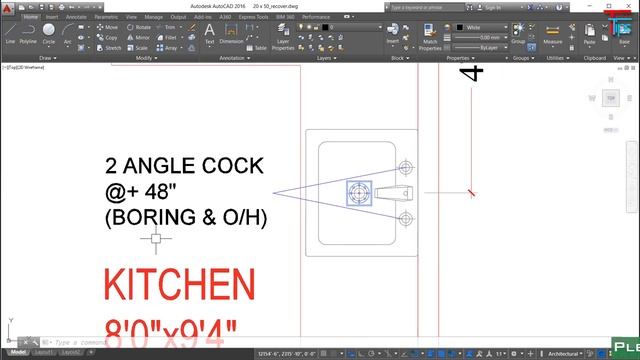Click the Erase tool icon
640x360 pixels.
[x=191, y=27]
